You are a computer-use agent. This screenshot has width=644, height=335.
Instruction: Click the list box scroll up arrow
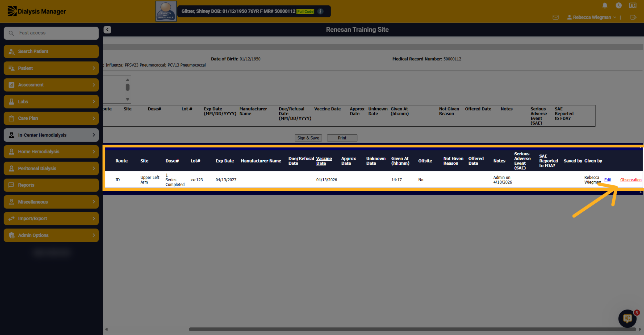(x=128, y=80)
